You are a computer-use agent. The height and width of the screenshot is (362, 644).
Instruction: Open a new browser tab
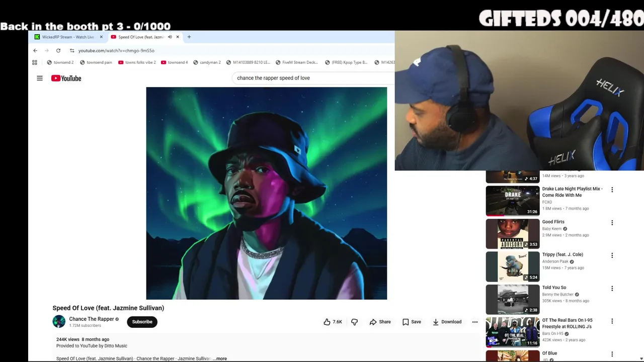tap(189, 37)
